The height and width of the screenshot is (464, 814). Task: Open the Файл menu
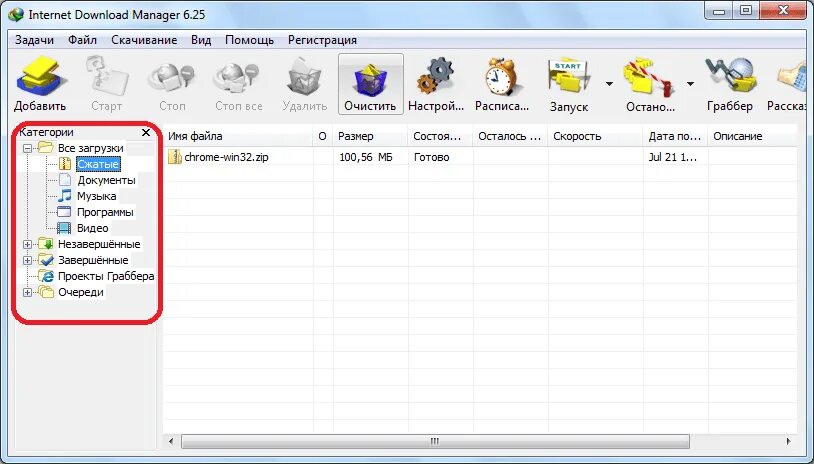[83, 40]
